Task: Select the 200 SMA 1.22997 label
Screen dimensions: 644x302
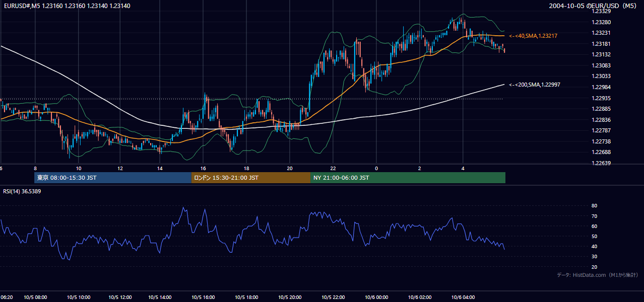Action: (535, 85)
